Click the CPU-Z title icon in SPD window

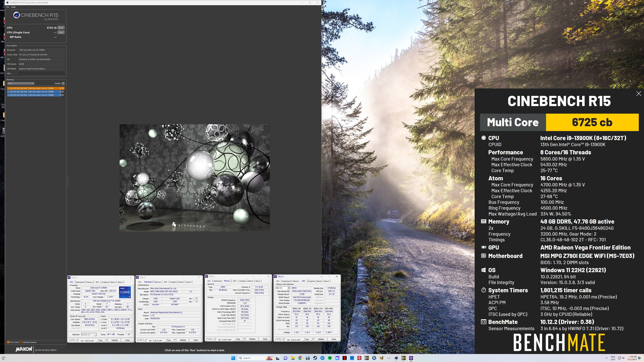276,277
